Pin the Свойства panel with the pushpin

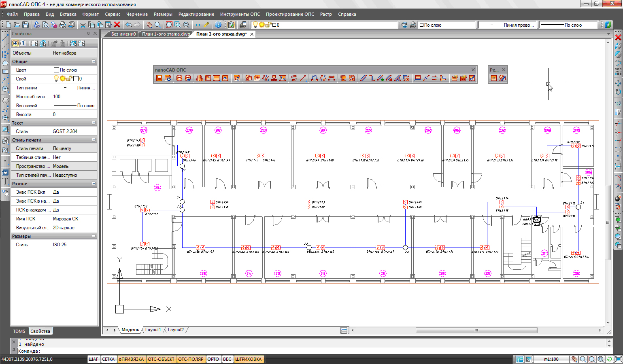(x=88, y=34)
